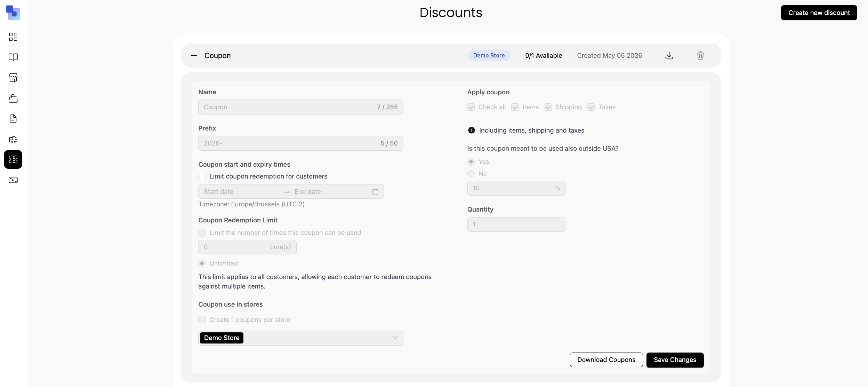This screenshot has height=387, width=868.
Task: Click the app logo in the sidebar
Action: click(13, 13)
